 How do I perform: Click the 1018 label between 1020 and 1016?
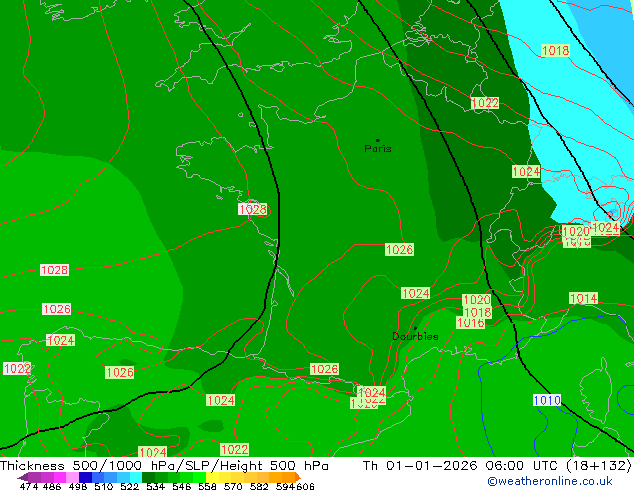click(x=478, y=313)
